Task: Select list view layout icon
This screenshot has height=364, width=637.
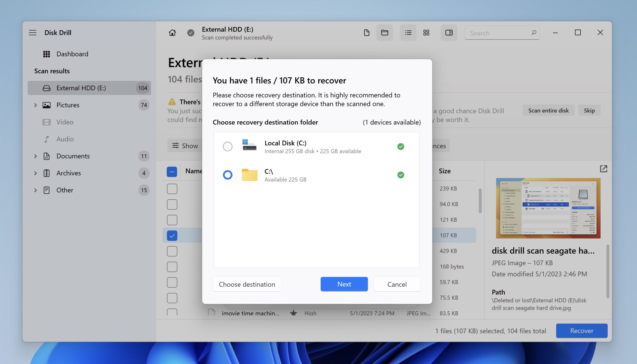Action: point(408,33)
